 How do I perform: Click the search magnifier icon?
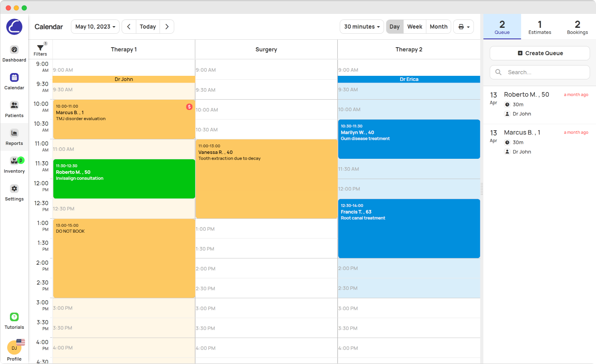point(498,72)
